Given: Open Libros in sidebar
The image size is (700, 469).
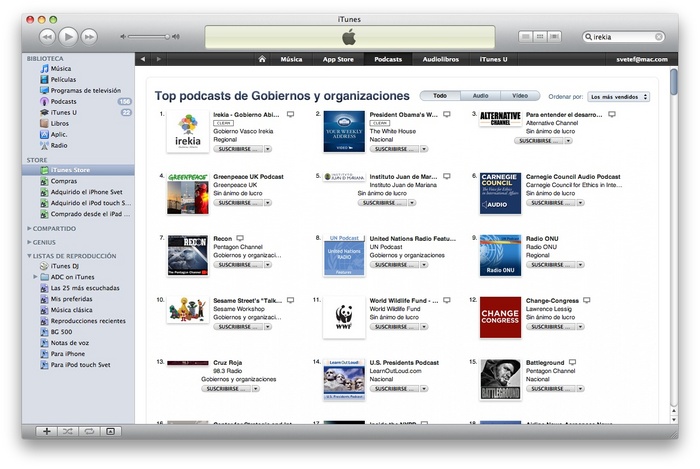Looking at the screenshot, I should (78, 123).
